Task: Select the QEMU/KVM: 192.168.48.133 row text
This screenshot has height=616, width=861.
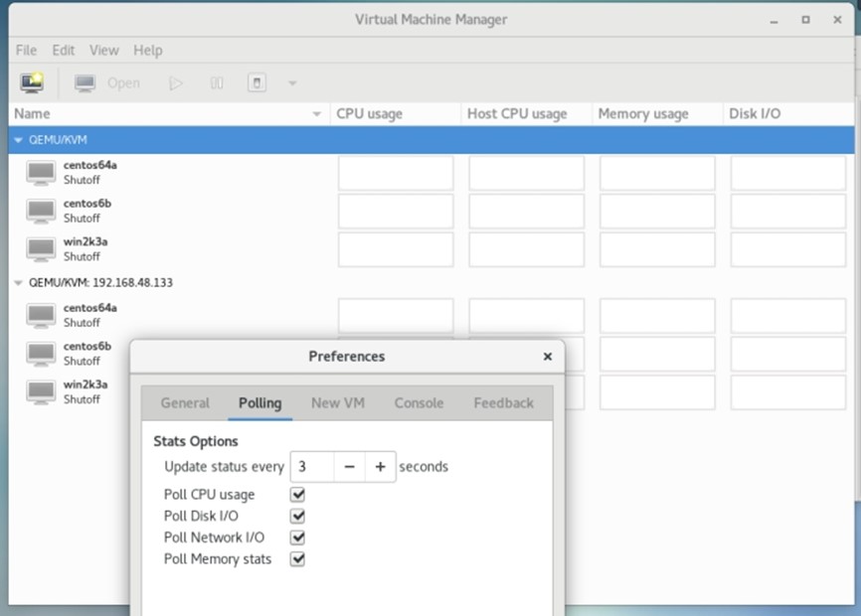Action: click(x=100, y=282)
